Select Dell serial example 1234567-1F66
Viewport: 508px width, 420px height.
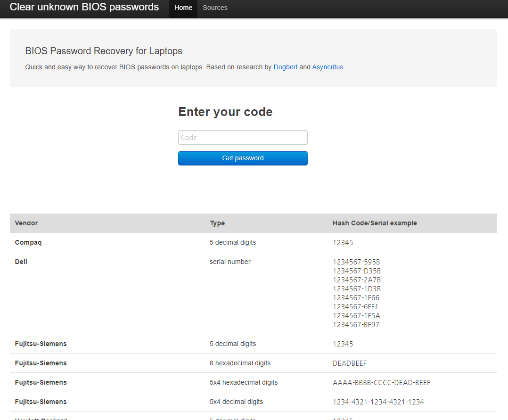click(x=356, y=298)
